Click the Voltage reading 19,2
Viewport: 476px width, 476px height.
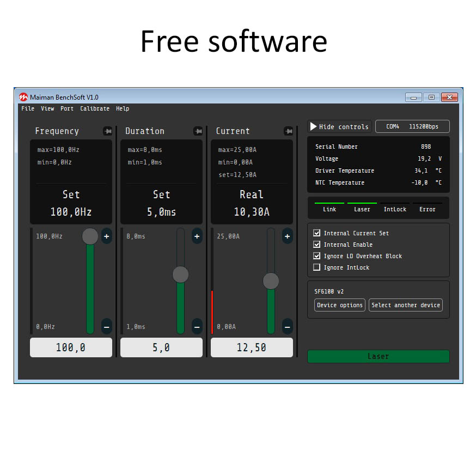click(x=424, y=158)
